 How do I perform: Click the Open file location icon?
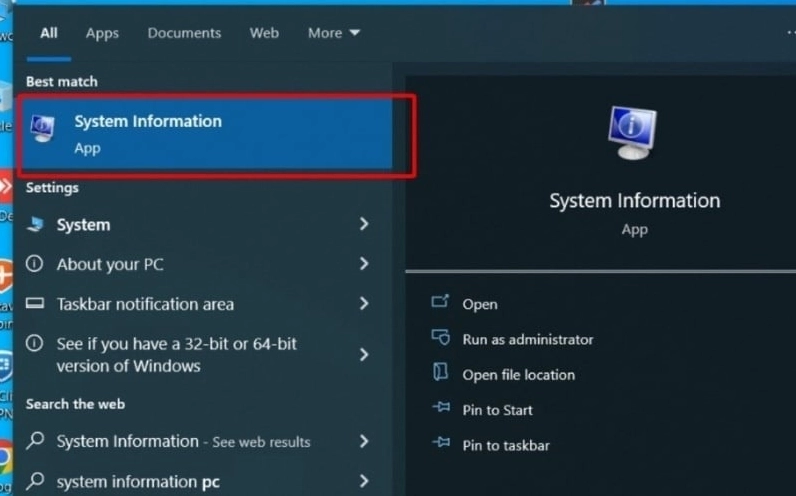(440, 372)
